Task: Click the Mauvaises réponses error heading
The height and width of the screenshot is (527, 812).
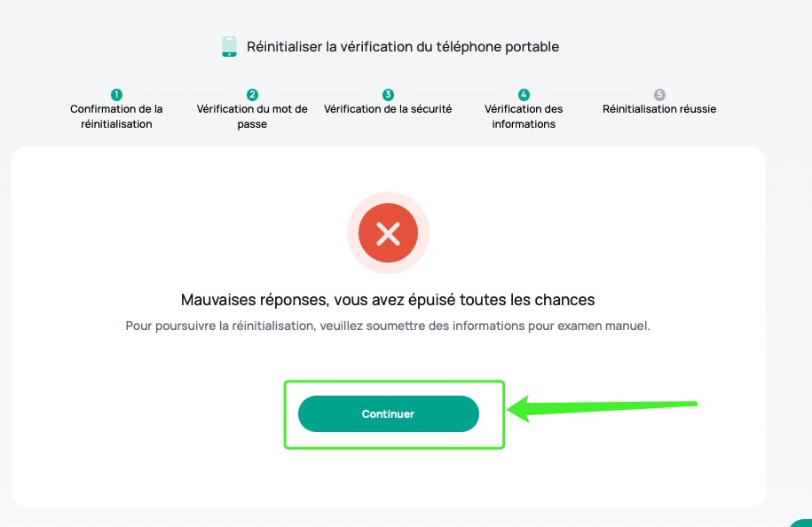Action: [x=388, y=300]
